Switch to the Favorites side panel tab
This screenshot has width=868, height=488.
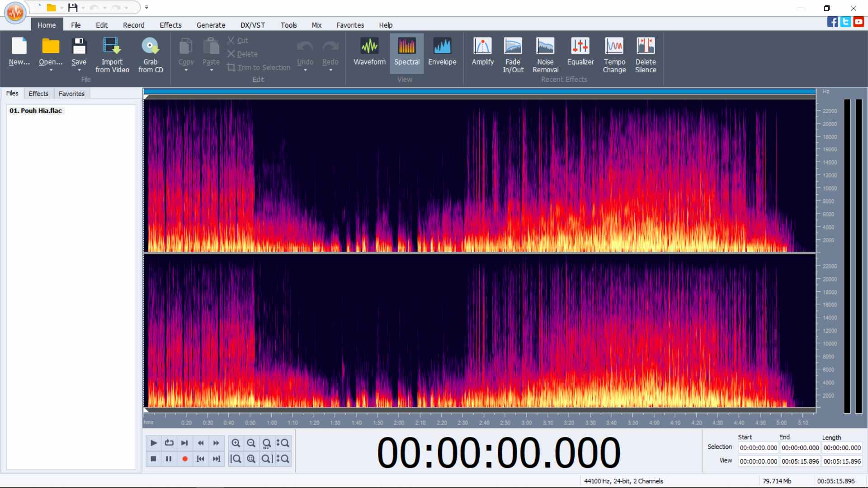click(x=71, y=94)
